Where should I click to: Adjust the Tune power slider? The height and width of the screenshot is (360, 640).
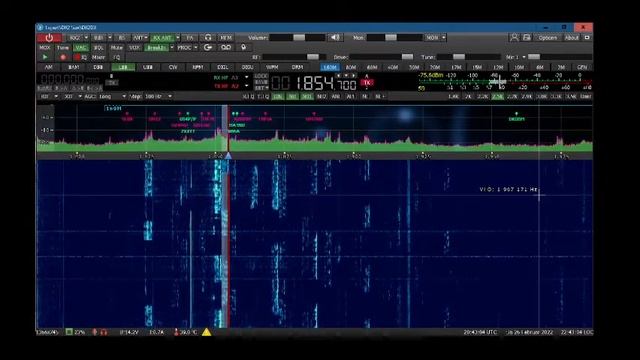(469, 57)
